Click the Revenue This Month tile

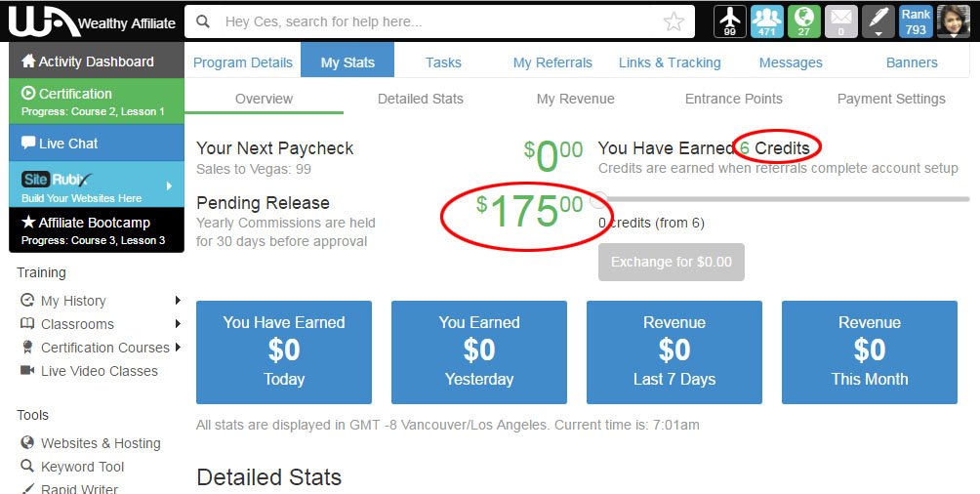(870, 352)
